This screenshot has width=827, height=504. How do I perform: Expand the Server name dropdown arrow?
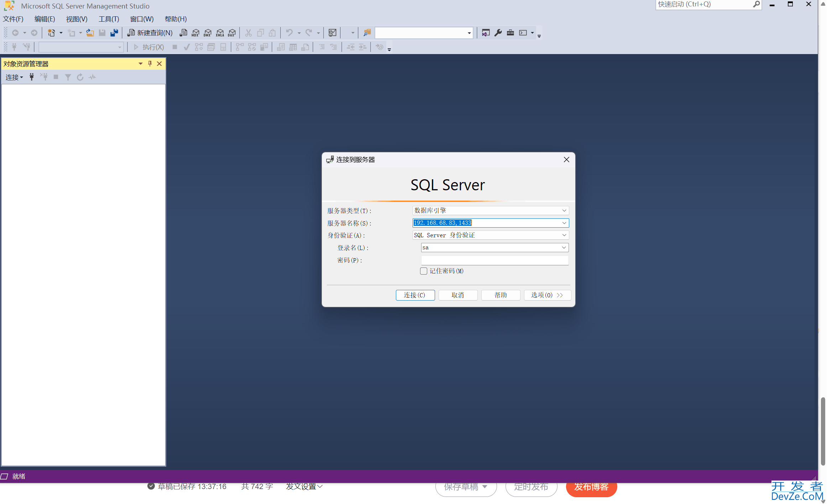coord(564,223)
